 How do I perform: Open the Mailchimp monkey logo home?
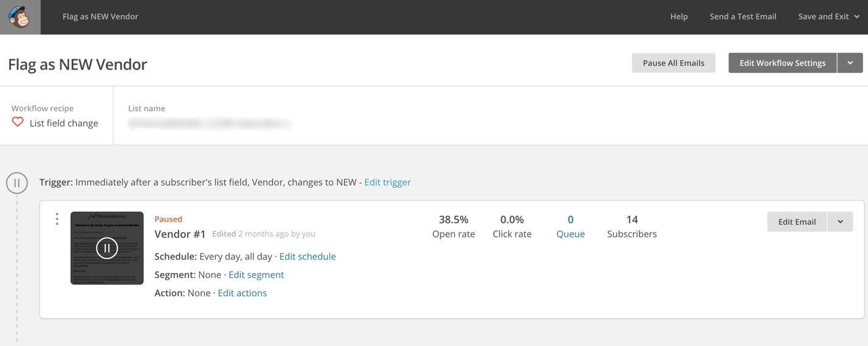pos(20,17)
